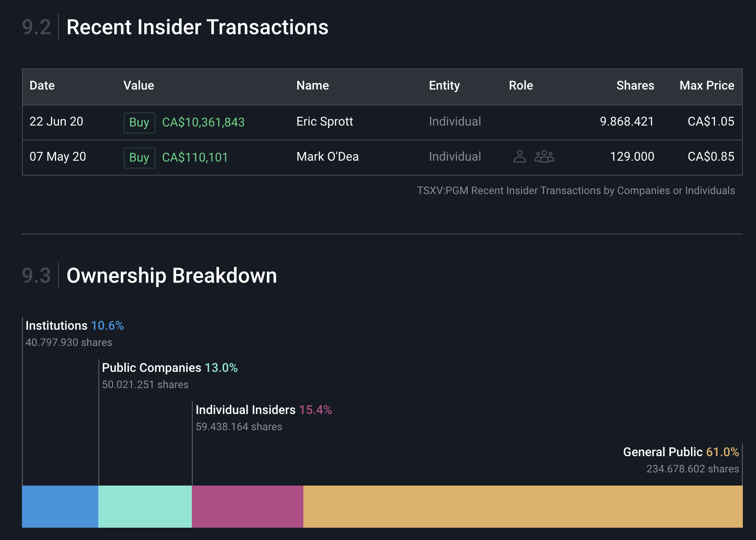Select the tan General Public bar segment
Screen dimensions: 756x540
[522, 506]
